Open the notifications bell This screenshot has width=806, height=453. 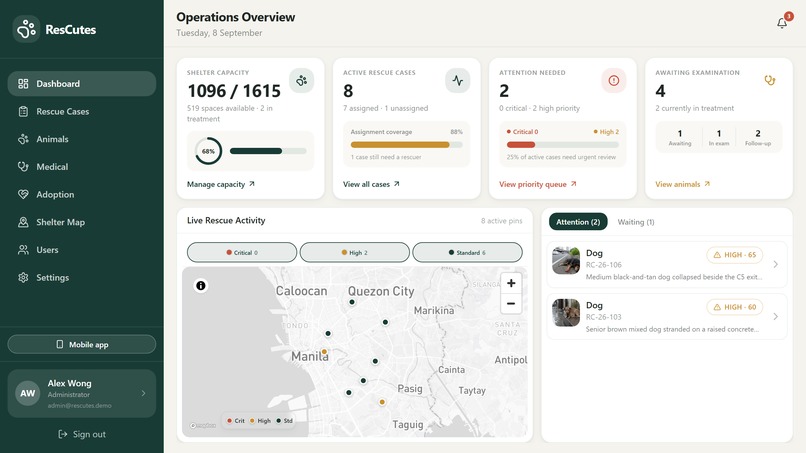(782, 23)
